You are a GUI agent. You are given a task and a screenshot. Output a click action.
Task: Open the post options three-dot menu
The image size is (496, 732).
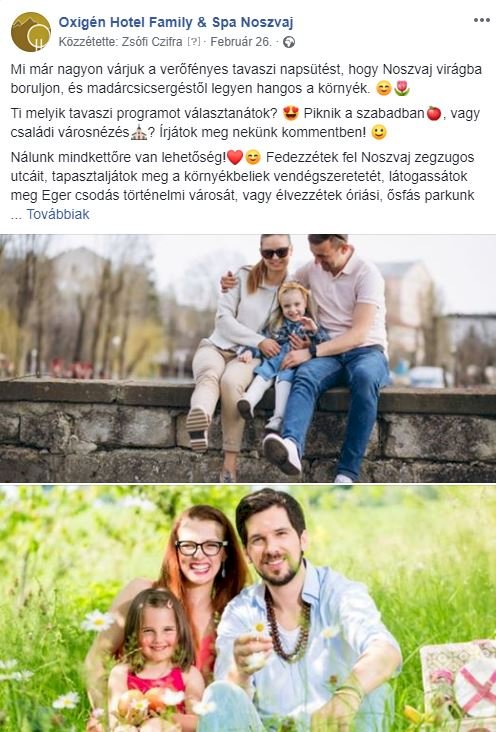coord(482,20)
